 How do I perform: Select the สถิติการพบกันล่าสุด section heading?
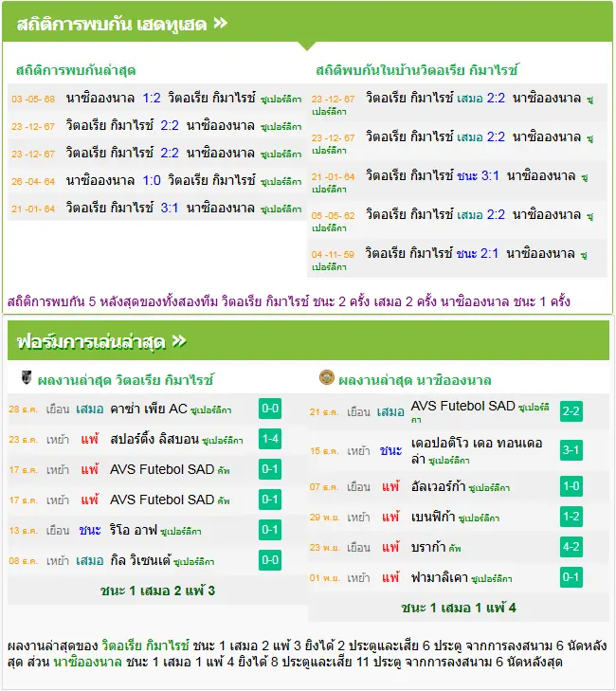(76, 70)
